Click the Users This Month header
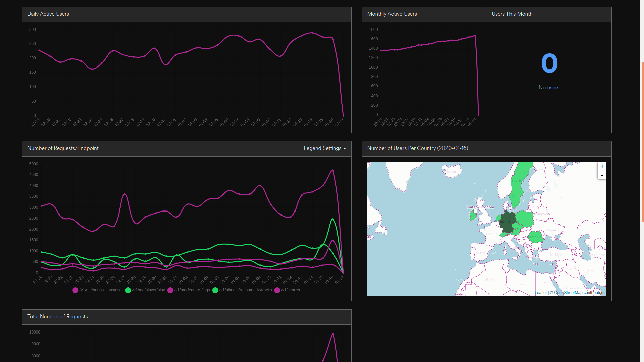 pyautogui.click(x=512, y=14)
